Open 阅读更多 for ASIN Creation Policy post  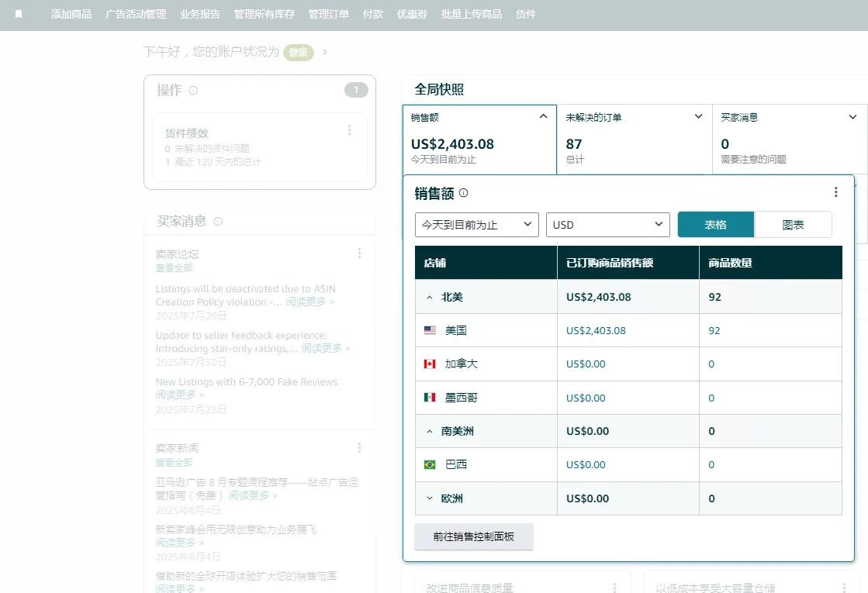coord(310,302)
